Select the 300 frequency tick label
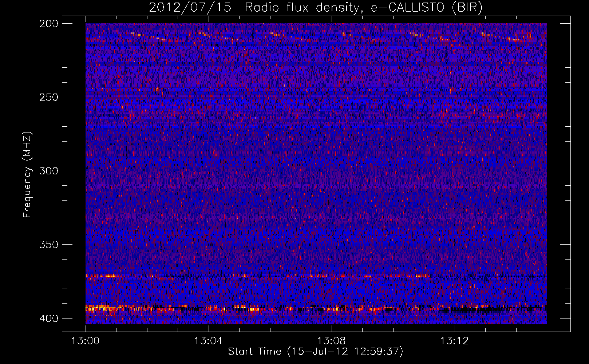The width and height of the screenshot is (589, 364). (49, 171)
